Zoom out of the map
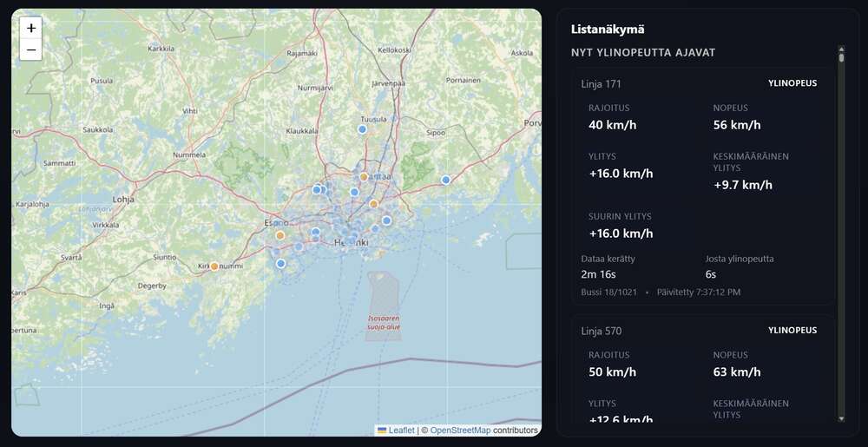The image size is (868, 447). [x=31, y=49]
